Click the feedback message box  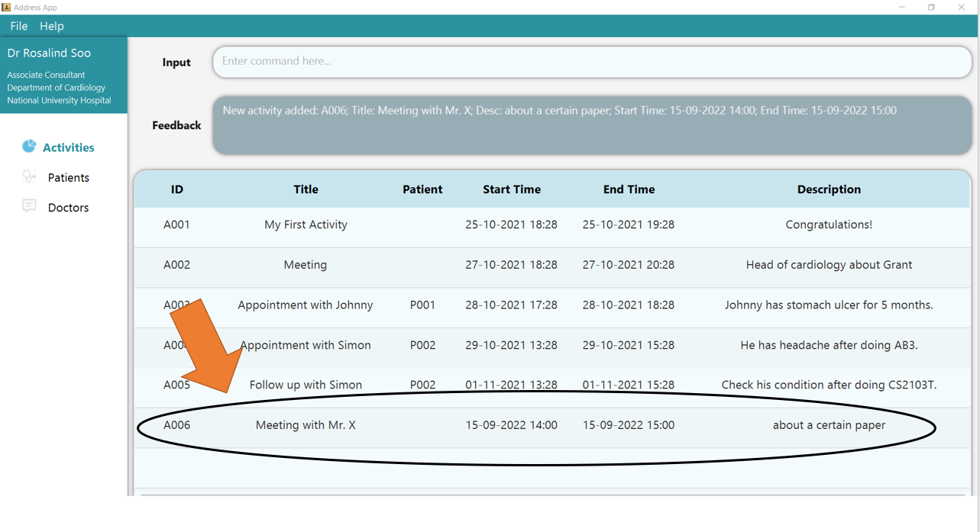[591, 125]
